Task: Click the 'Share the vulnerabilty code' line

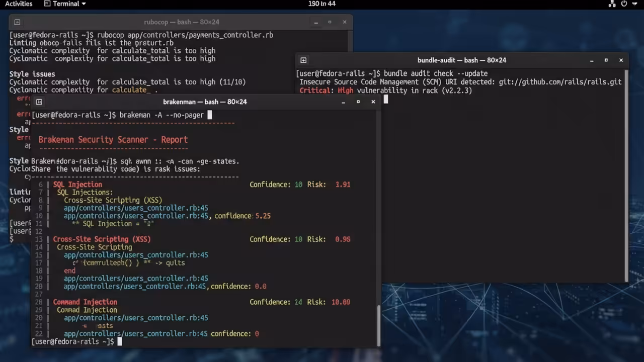Action: pos(116,169)
